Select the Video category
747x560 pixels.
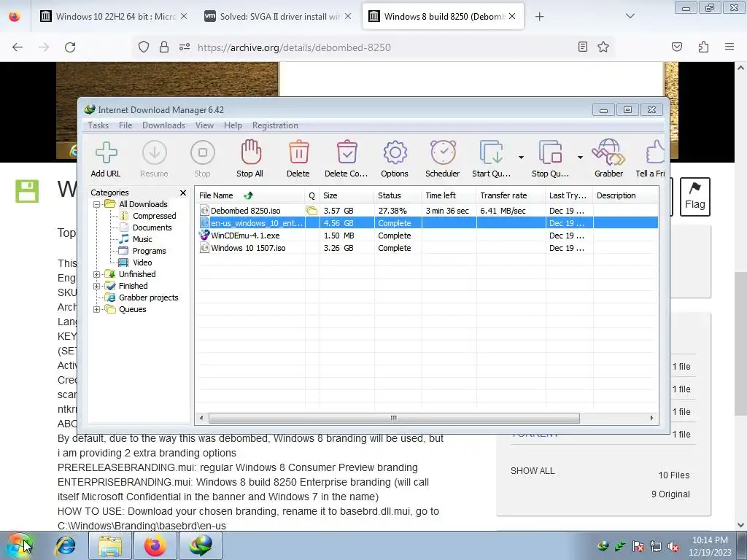coord(136,262)
